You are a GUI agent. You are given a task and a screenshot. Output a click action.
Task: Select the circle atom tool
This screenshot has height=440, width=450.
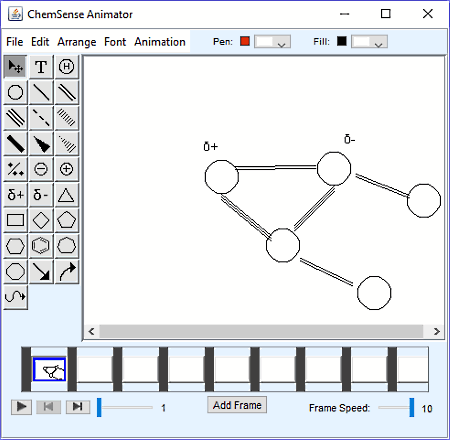[x=15, y=92]
